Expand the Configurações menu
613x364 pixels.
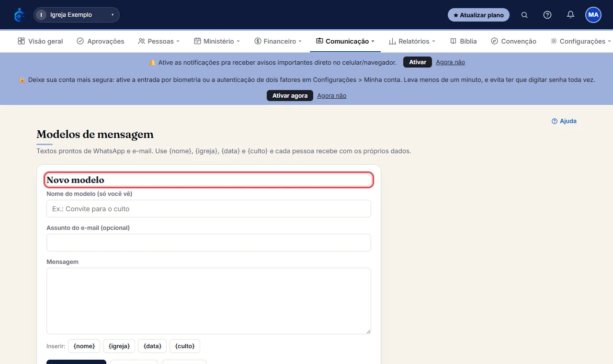coord(581,41)
